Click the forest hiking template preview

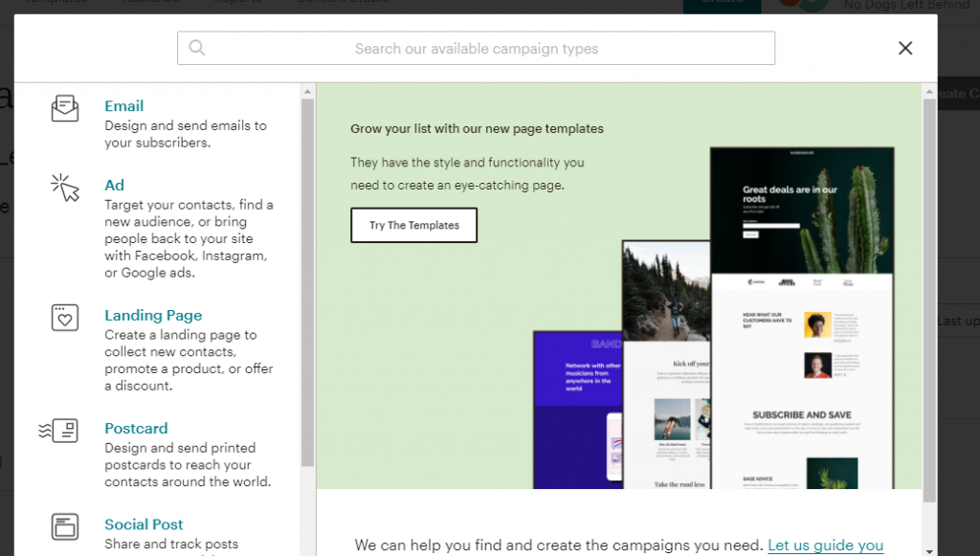point(666,365)
